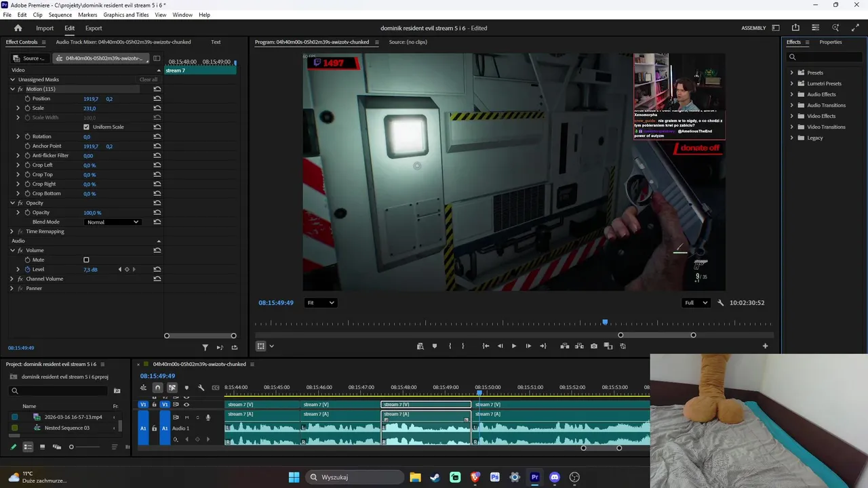
Task: Enable the Mute checkbox under Volume
Action: pyautogui.click(x=86, y=260)
